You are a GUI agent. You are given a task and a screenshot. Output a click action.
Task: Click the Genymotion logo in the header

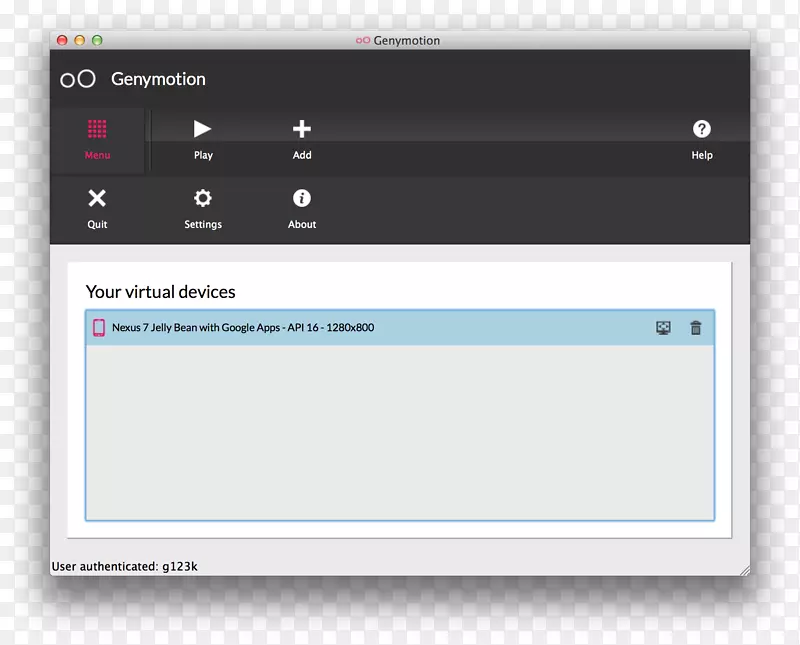click(78, 79)
